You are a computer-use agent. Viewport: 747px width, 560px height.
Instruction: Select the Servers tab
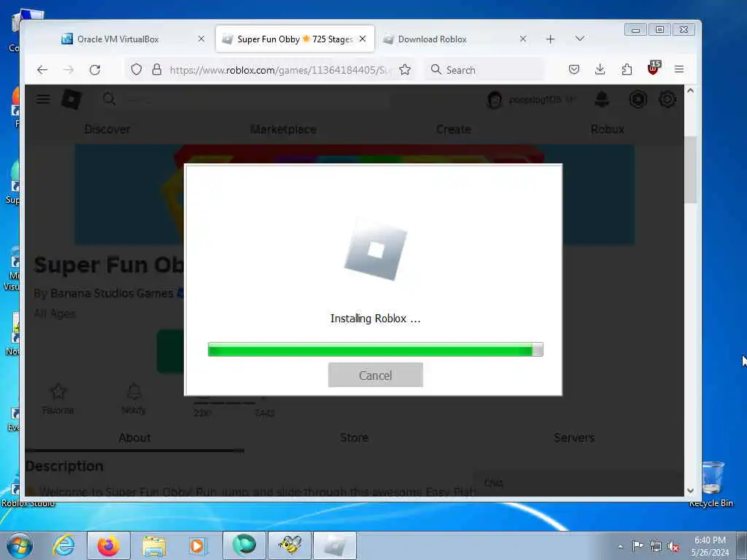pyautogui.click(x=574, y=437)
